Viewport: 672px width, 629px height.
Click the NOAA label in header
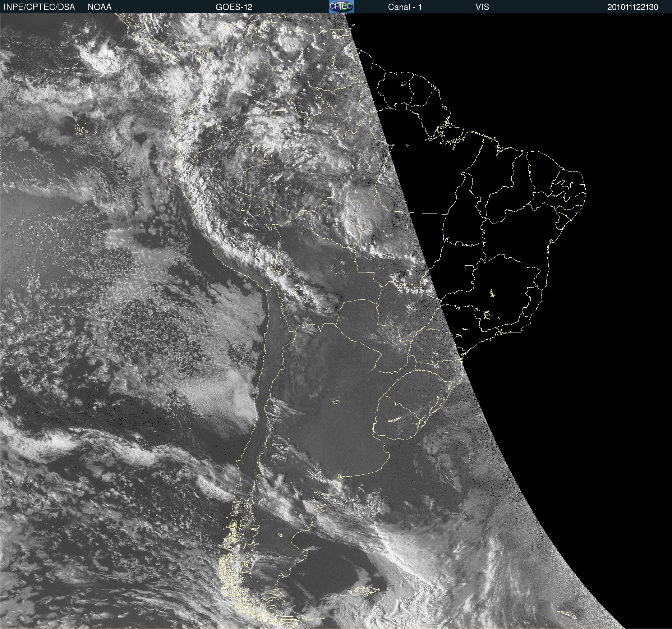pos(100,7)
